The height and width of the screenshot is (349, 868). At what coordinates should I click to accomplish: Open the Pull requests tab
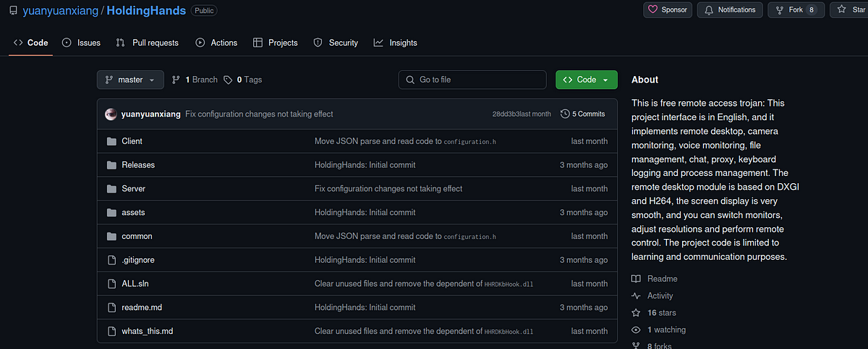(147, 43)
